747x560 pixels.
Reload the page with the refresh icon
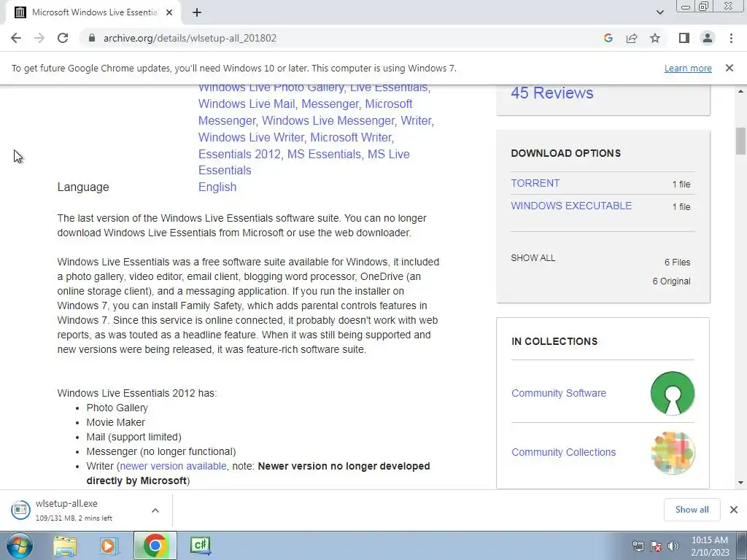(63, 38)
